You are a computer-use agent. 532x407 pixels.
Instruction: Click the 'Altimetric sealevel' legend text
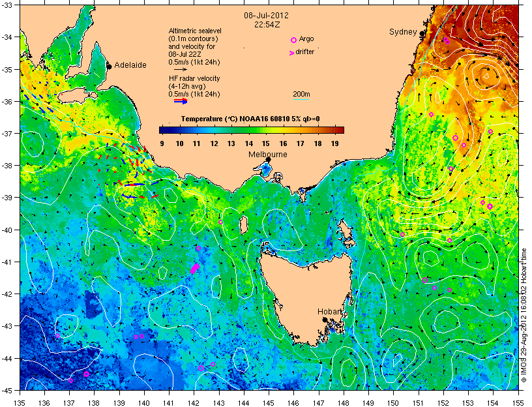pyautogui.click(x=195, y=31)
